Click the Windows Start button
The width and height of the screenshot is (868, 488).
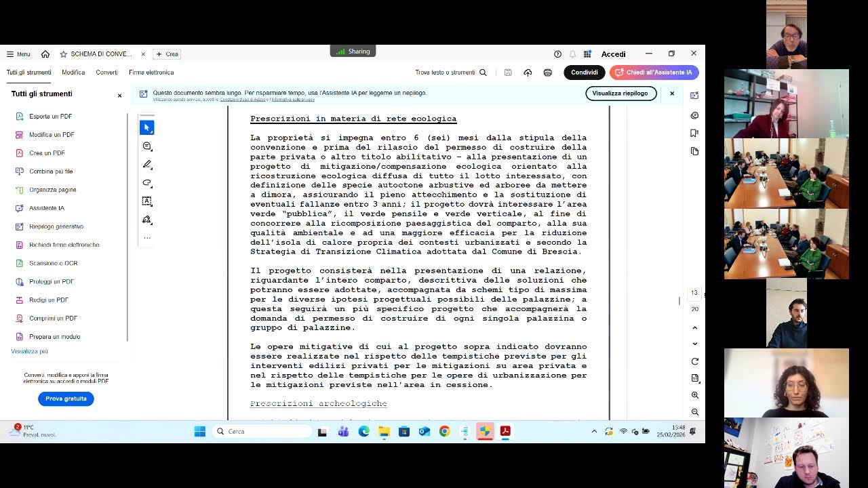(x=200, y=432)
